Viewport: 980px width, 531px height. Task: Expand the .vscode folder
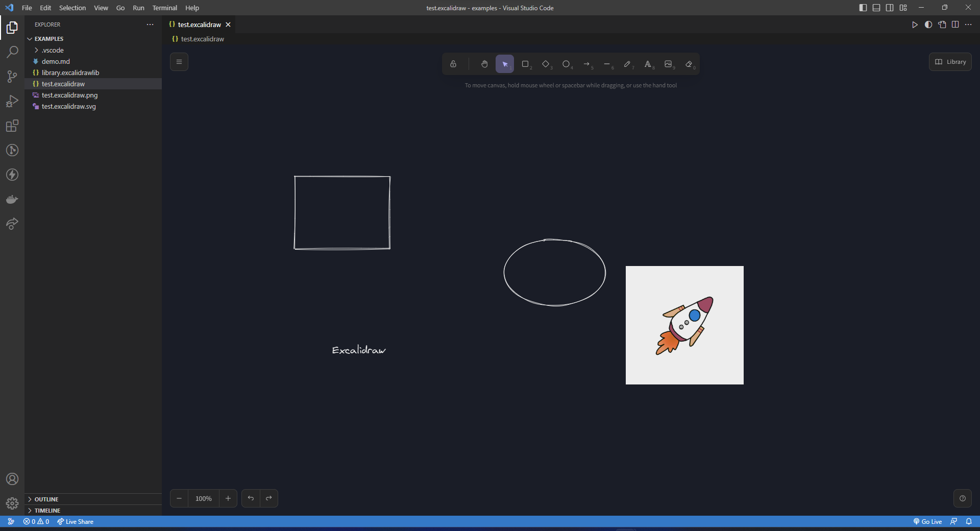click(53, 50)
